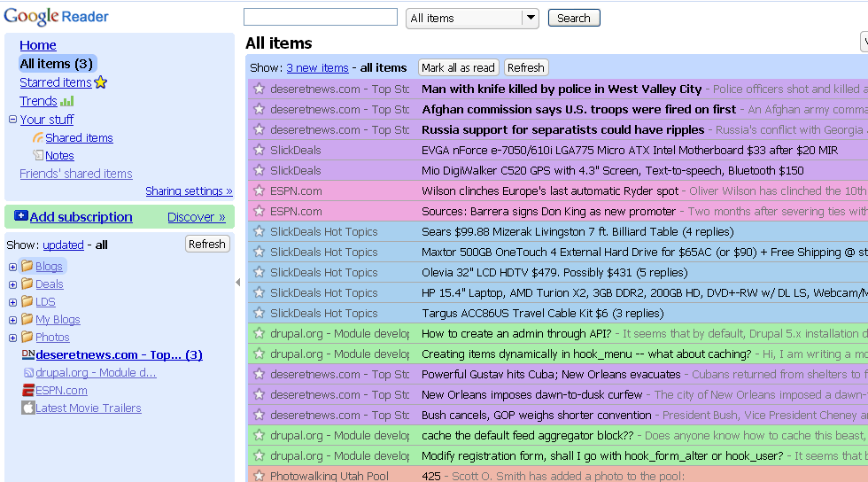This screenshot has width=868, height=482.
Task: Star 'How to create an admin through API' item
Action: pyautogui.click(x=259, y=333)
